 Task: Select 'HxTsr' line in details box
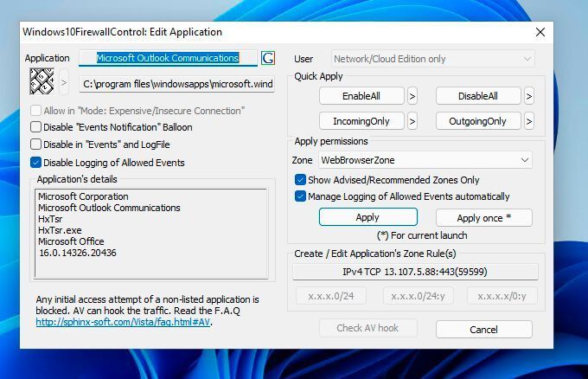coord(50,219)
